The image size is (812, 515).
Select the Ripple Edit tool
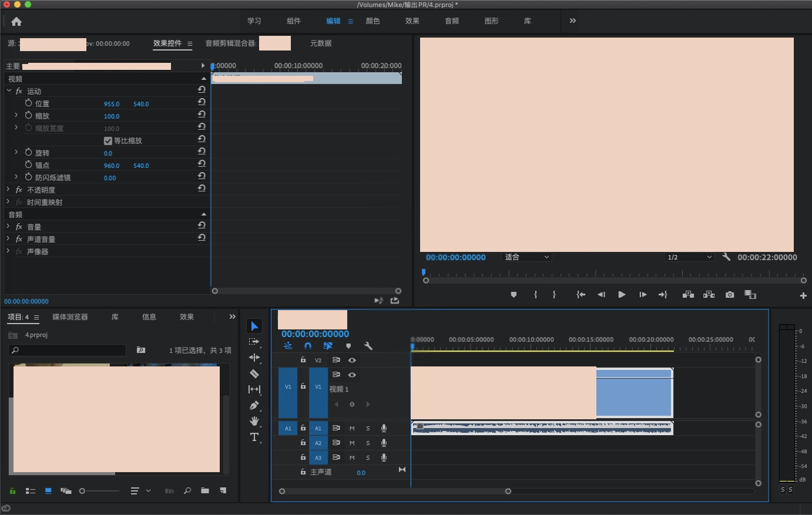pyautogui.click(x=254, y=358)
